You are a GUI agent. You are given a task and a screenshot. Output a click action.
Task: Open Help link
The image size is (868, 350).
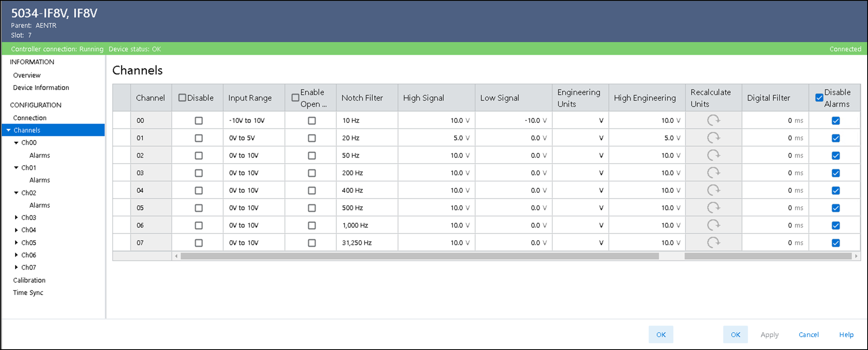(846, 335)
